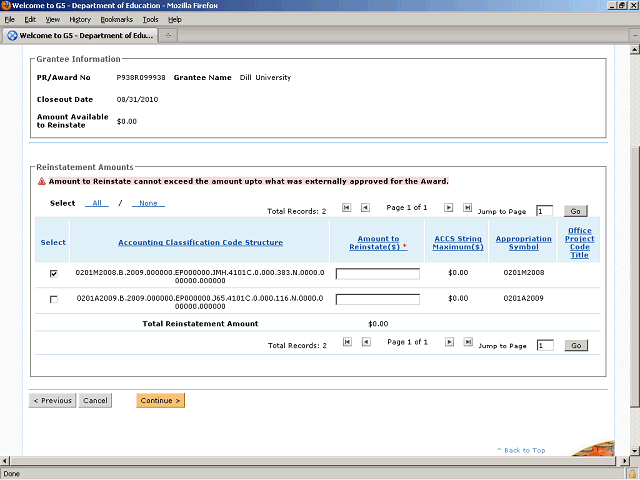Open the Bookmarks menu
Screen dimensions: 640x480
116,19
